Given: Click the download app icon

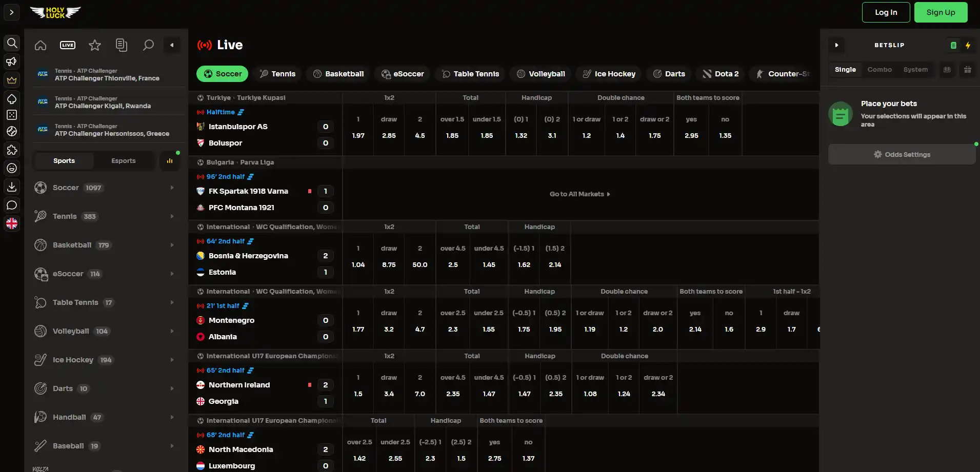Looking at the screenshot, I should 12,187.
